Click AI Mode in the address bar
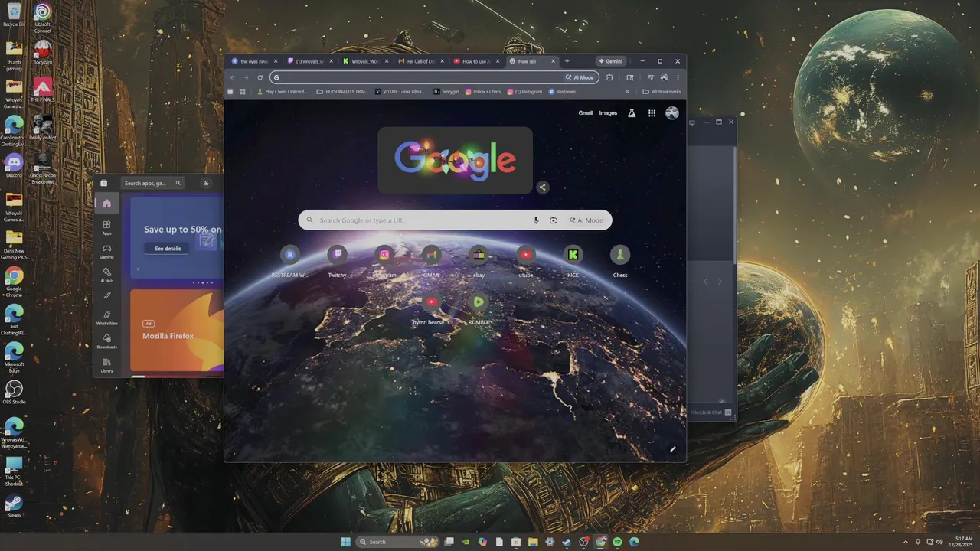 (580, 77)
